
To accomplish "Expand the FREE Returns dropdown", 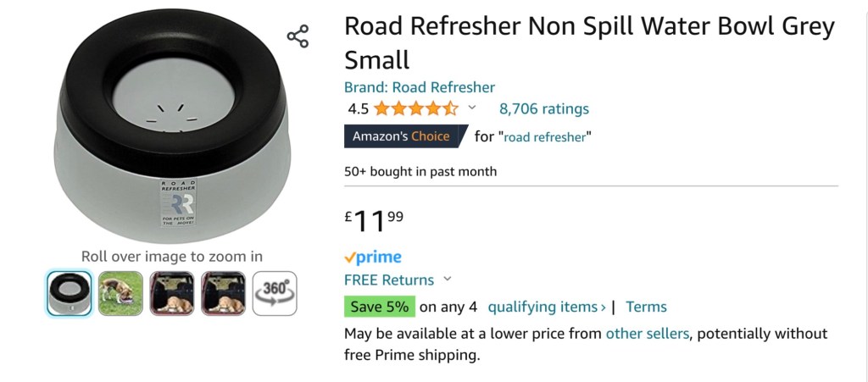I will click(x=448, y=280).
